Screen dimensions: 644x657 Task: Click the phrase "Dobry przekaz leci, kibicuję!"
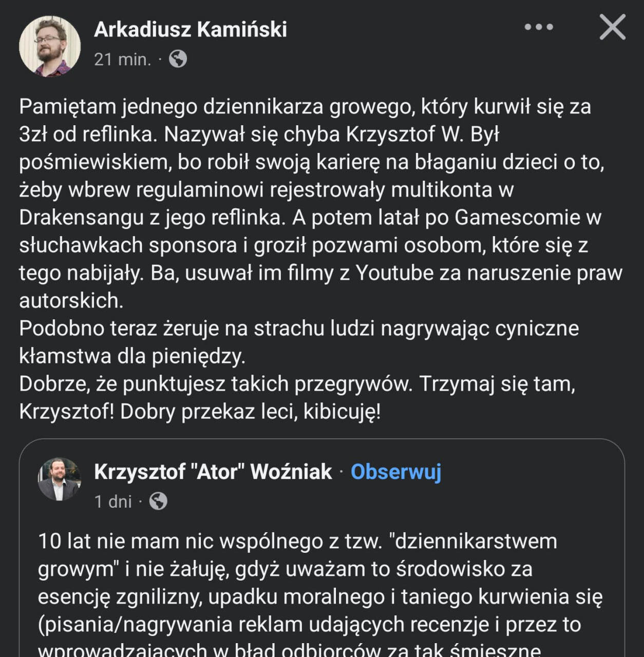[251, 412]
